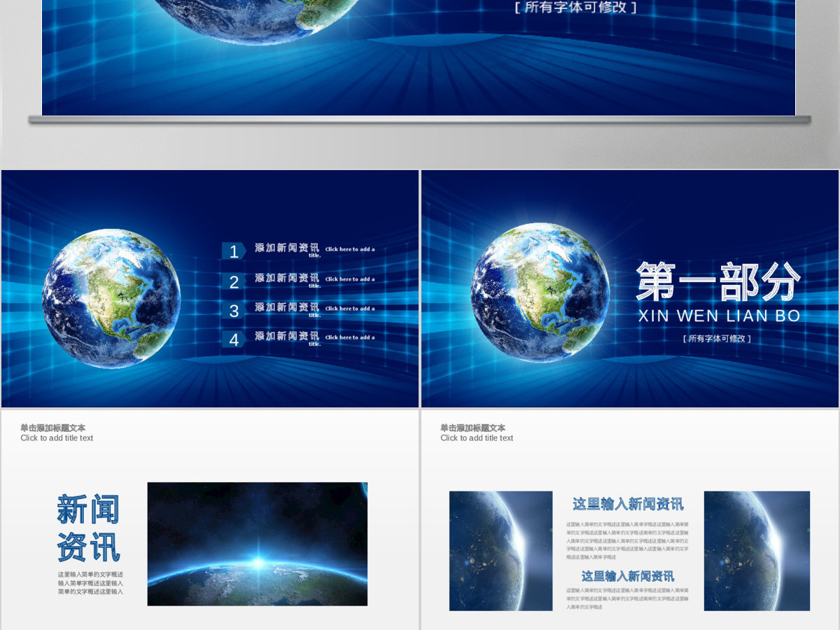
Task: Open the 第一部分 section title slide
Action: pos(630,288)
